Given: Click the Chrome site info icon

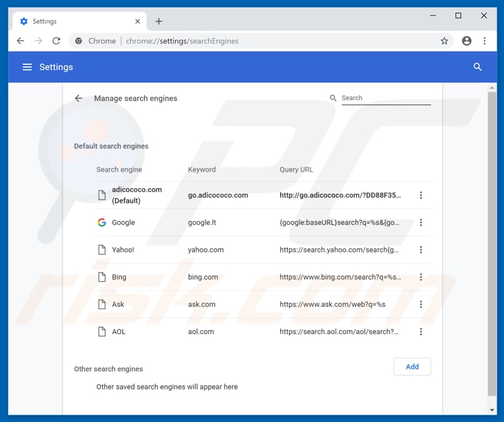Looking at the screenshot, I should pyautogui.click(x=78, y=41).
